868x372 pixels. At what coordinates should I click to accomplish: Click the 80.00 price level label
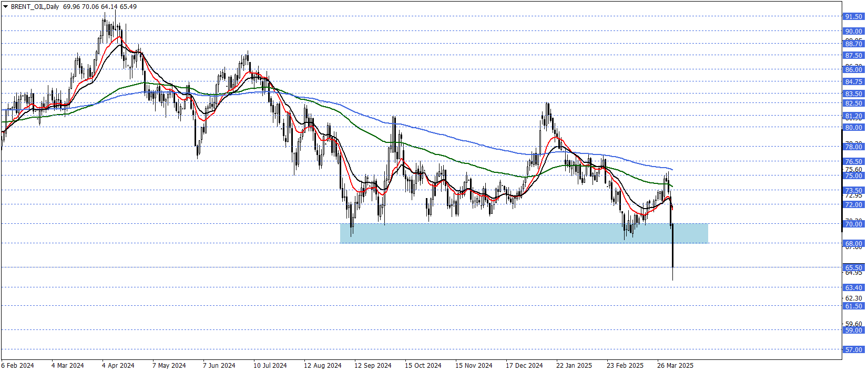tap(854, 128)
